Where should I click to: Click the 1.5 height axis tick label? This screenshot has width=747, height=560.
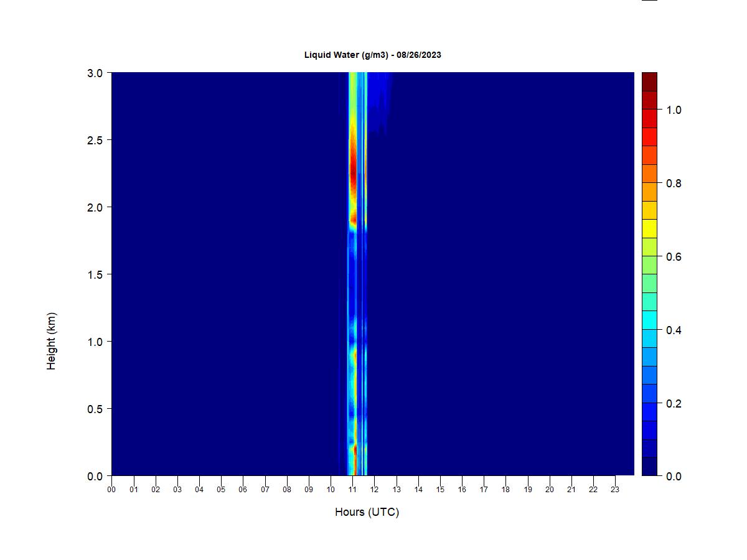[x=95, y=274]
